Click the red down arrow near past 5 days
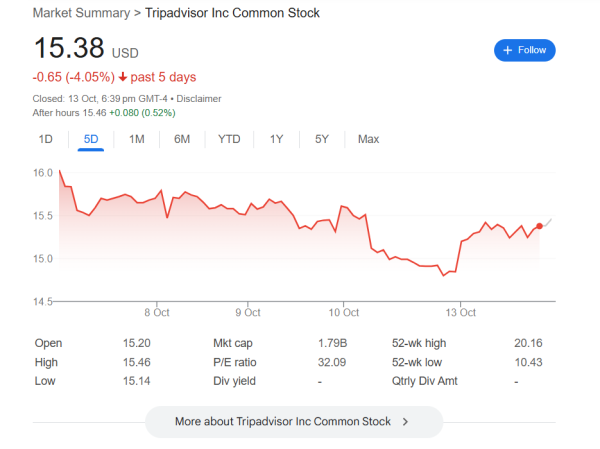 (122, 77)
